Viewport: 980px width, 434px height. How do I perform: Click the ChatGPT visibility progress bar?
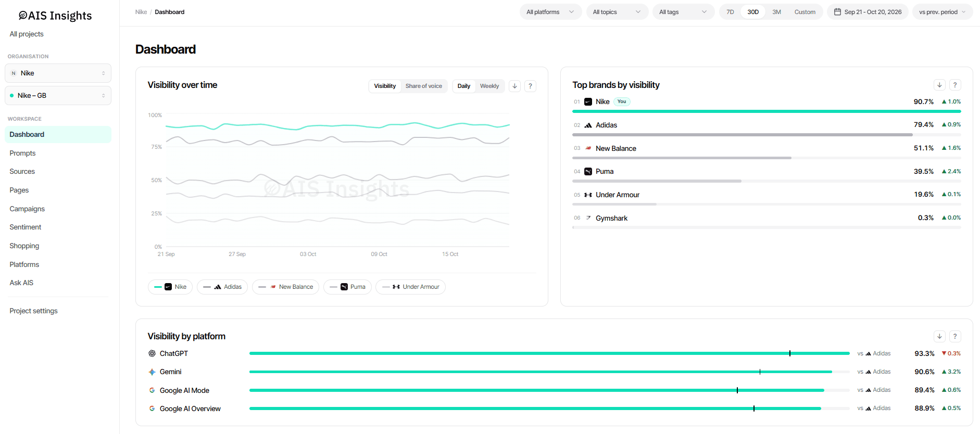tap(549, 353)
